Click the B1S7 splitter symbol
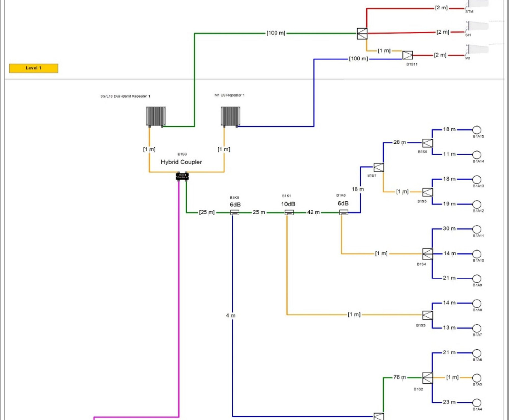The height and width of the screenshot is (420, 509). point(379,167)
